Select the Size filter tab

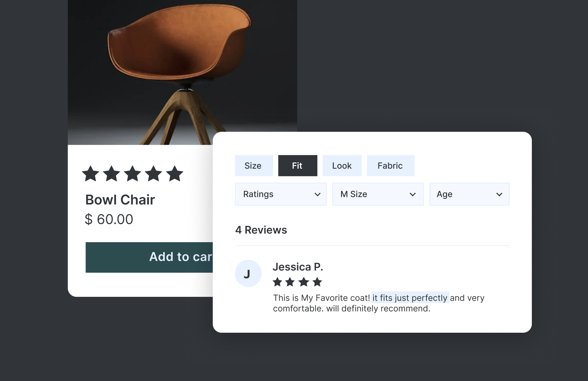click(253, 166)
